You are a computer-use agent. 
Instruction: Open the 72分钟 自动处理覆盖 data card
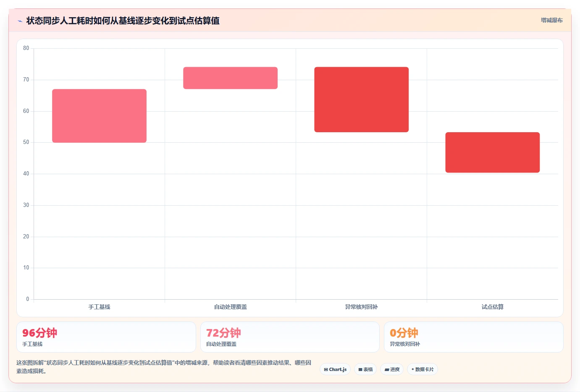290,337
